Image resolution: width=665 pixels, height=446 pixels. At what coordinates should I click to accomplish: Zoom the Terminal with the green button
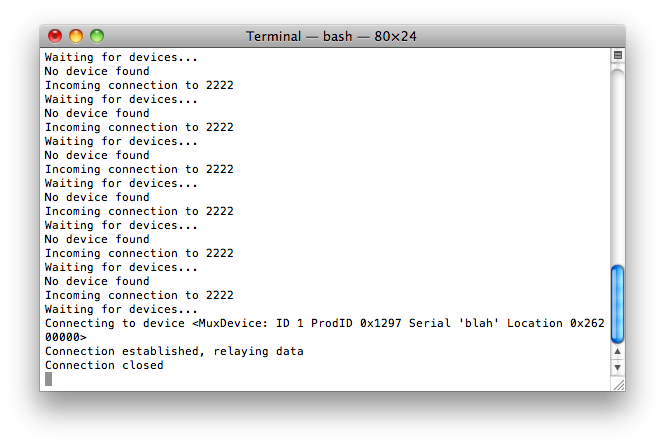(x=97, y=36)
